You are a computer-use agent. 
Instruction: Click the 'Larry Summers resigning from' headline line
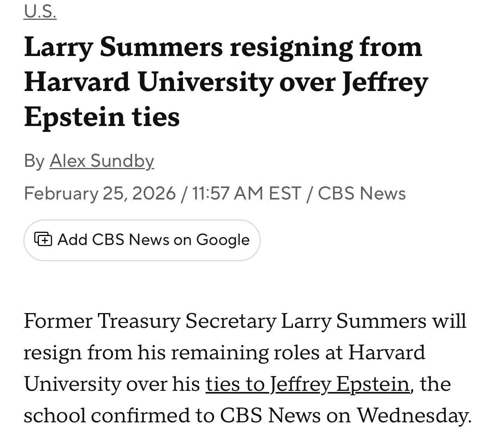tap(223, 48)
